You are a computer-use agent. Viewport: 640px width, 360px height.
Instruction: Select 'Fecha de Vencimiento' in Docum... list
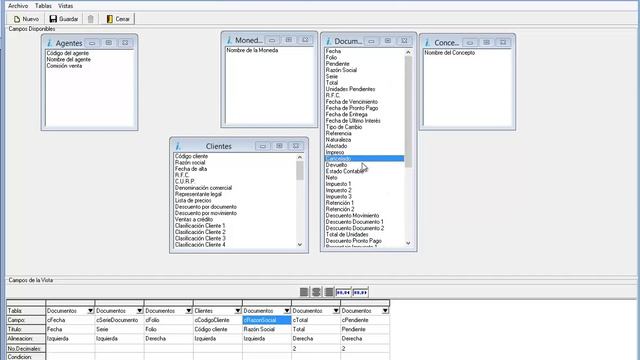351,102
